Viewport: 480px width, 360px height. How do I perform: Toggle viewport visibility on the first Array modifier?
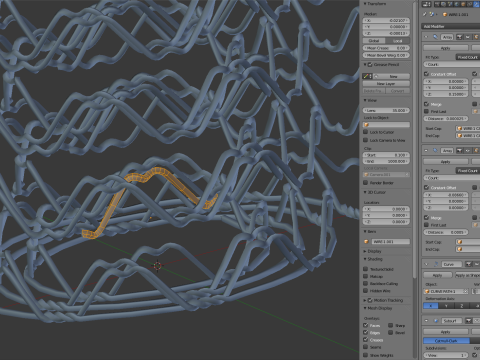pyautogui.click(x=468, y=37)
